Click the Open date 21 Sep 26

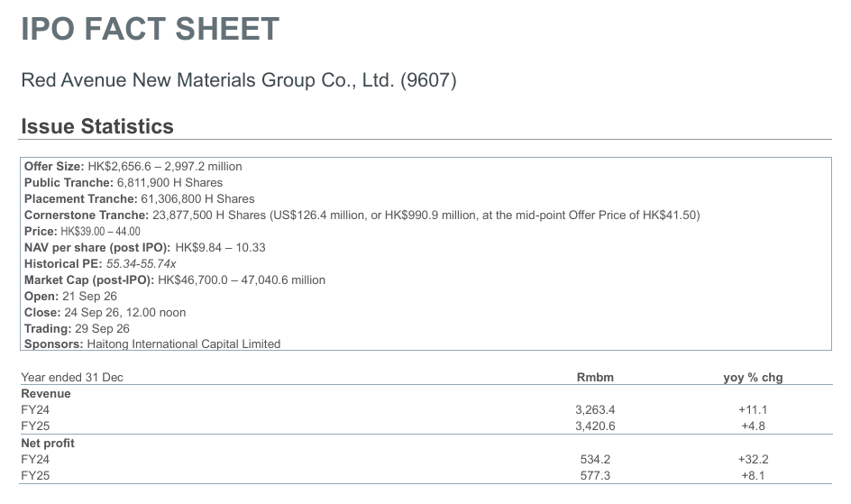coord(89,297)
